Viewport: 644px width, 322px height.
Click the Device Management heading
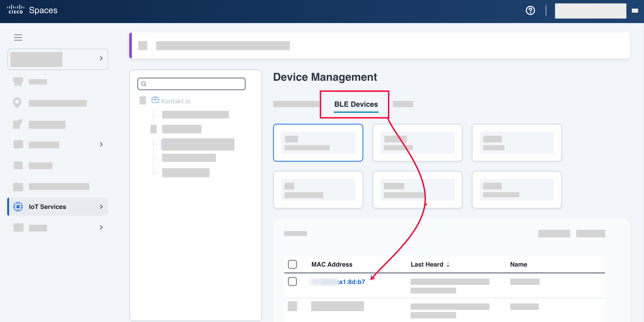[325, 77]
